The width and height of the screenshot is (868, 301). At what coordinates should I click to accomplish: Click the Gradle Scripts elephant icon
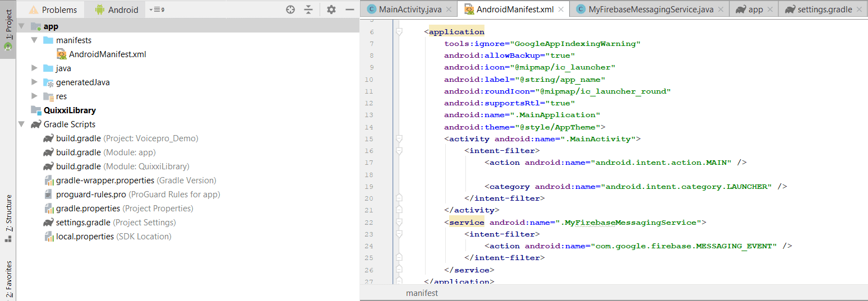click(x=35, y=124)
